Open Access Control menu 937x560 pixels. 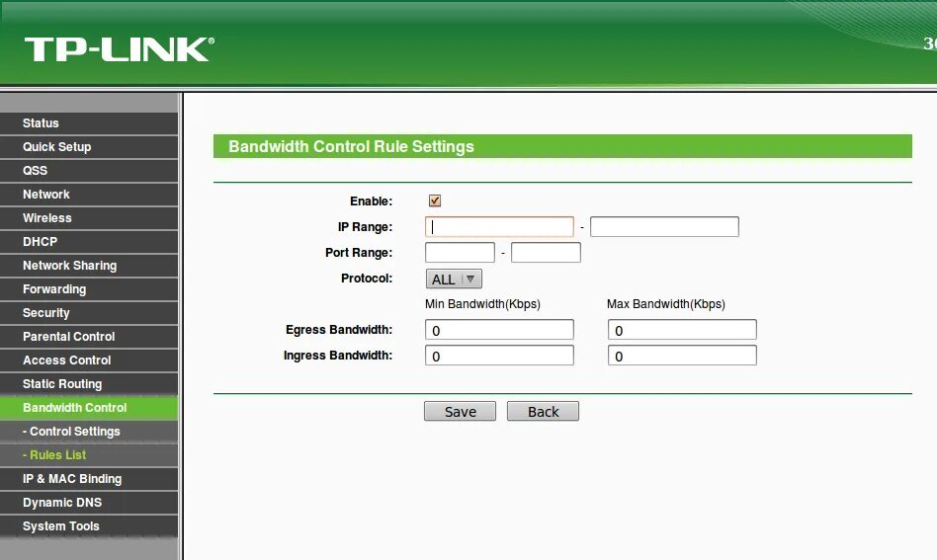pyautogui.click(x=89, y=360)
